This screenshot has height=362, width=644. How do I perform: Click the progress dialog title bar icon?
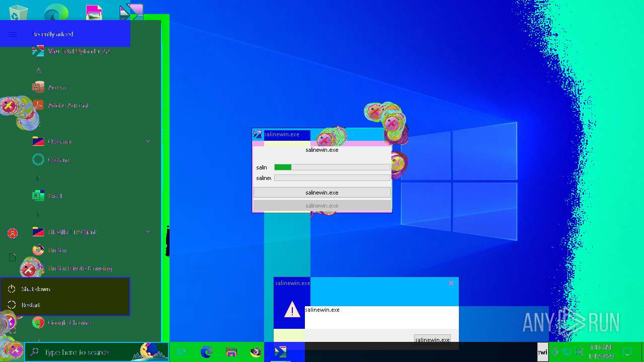258,134
